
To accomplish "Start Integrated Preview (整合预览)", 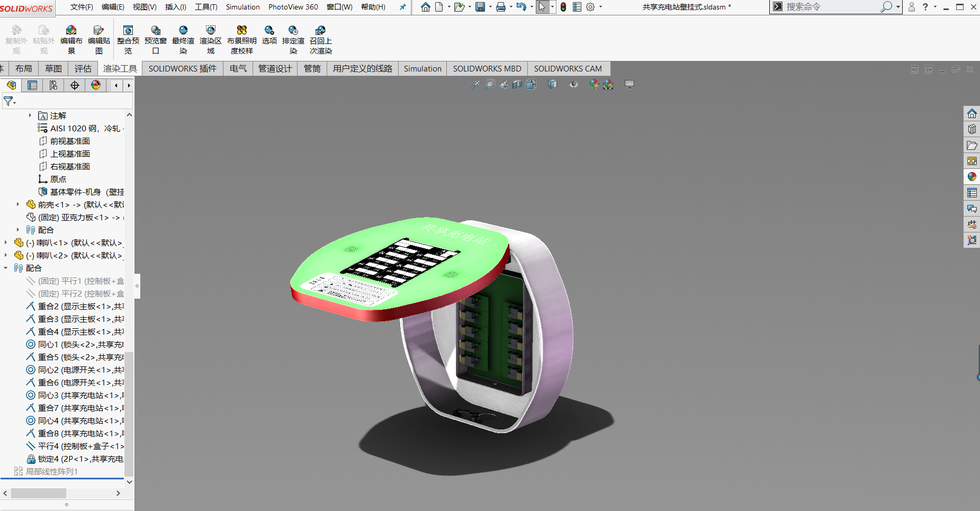I will [x=128, y=40].
